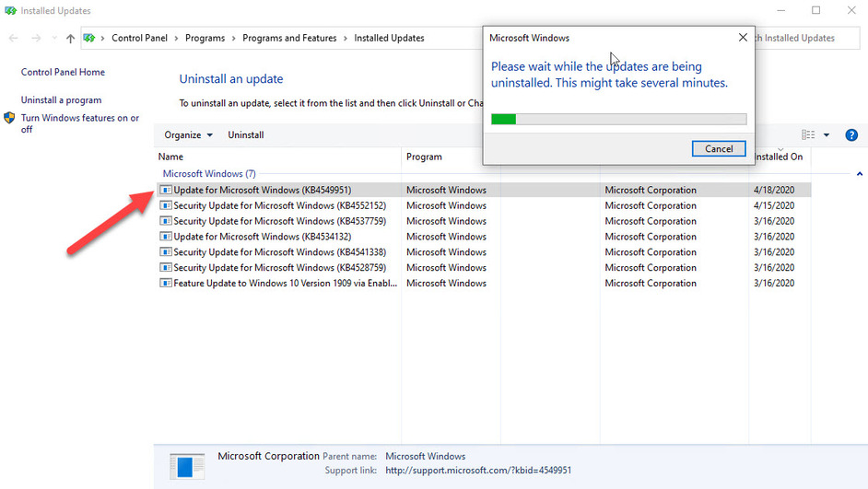
Task: Click the Installed Updates title bar icon
Action: [x=10, y=10]
